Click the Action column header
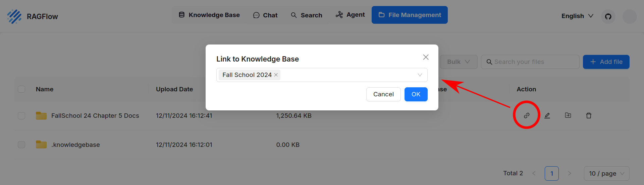The width and height of the screenshot is (644, 185). point(526,89)
